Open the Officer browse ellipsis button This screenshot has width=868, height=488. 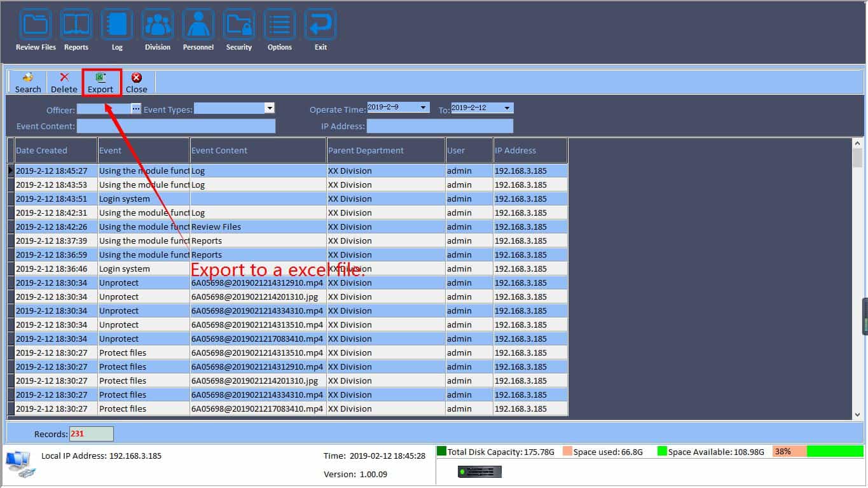(136, 109)
